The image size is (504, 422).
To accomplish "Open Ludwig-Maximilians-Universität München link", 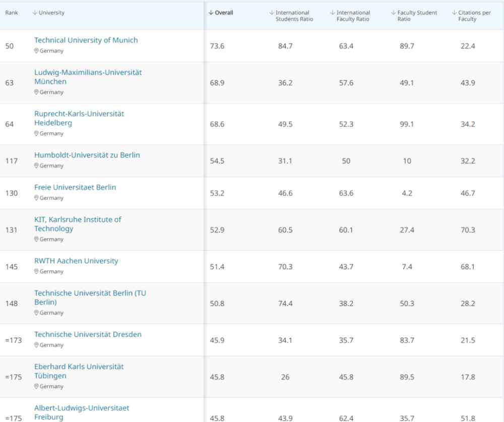I will coord(88,77).
